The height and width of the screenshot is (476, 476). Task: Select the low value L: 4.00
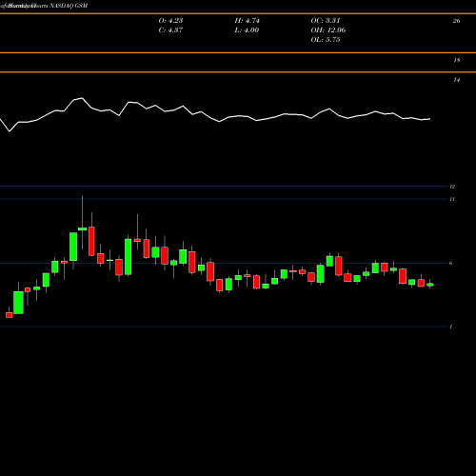(247, 30)
